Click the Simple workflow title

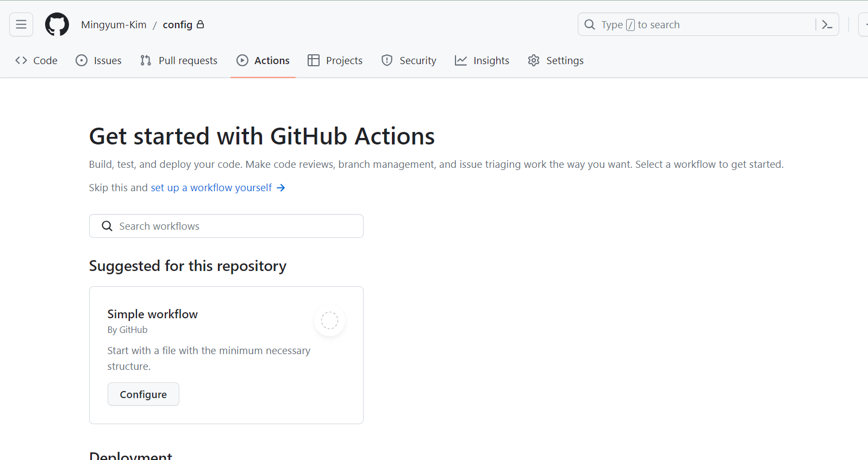pyautogui.click(x=153, y=314)
